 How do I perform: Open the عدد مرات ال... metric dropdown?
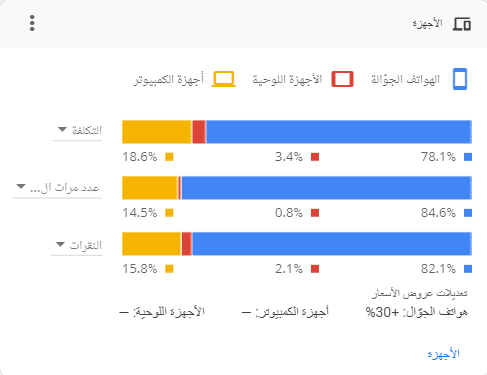coord(57,188)
